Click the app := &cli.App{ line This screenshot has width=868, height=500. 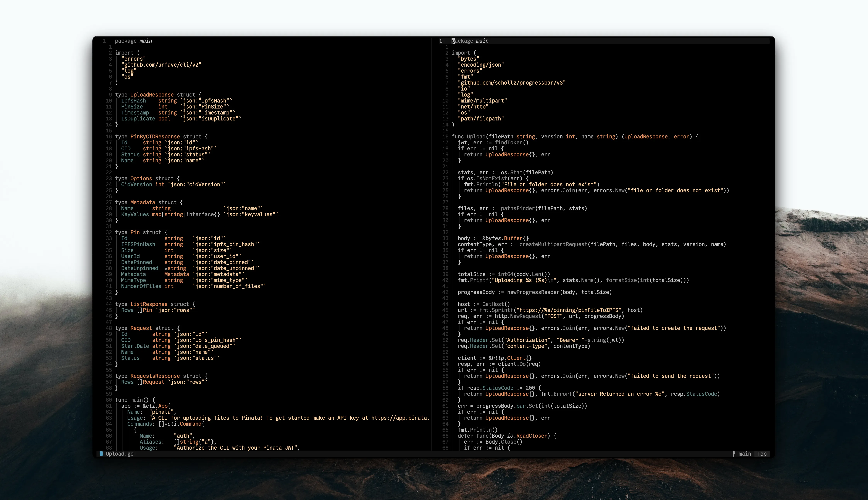[x=146, y=406]
